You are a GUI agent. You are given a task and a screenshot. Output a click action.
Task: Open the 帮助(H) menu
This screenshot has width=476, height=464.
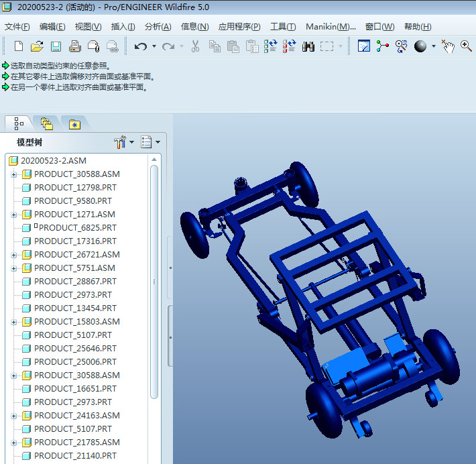click(x=418, y=27)
